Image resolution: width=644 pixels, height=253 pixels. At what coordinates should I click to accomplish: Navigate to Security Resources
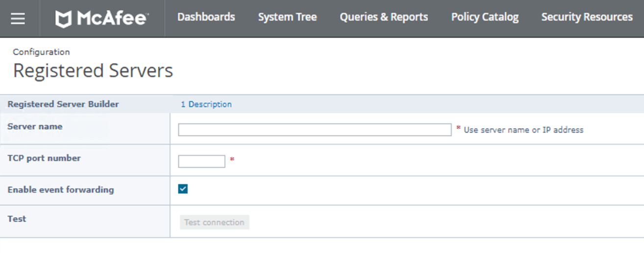click(x=587, y=17)
